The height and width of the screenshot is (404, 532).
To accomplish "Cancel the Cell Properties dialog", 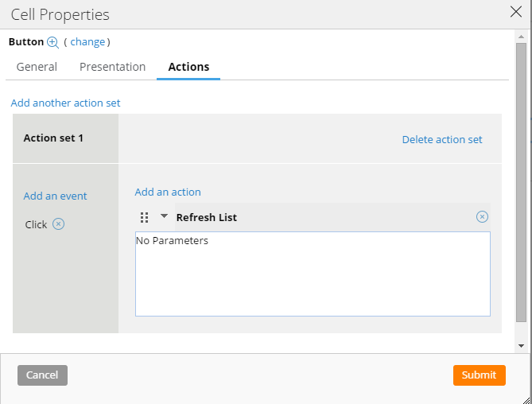I will tap(42, 375).
